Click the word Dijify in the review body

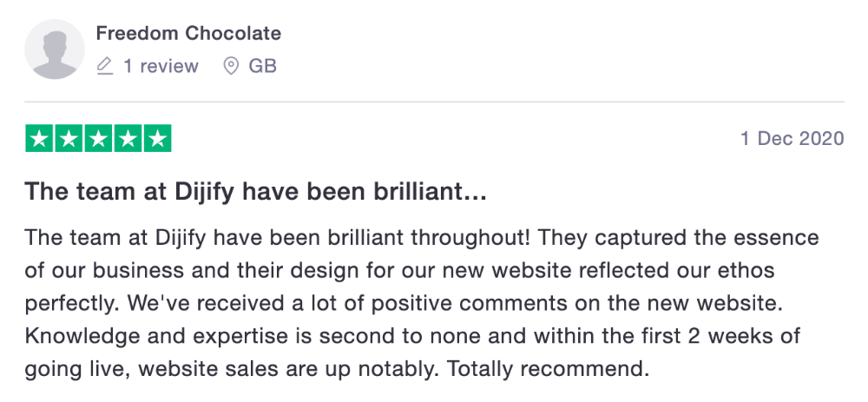[x=181, y=238]
